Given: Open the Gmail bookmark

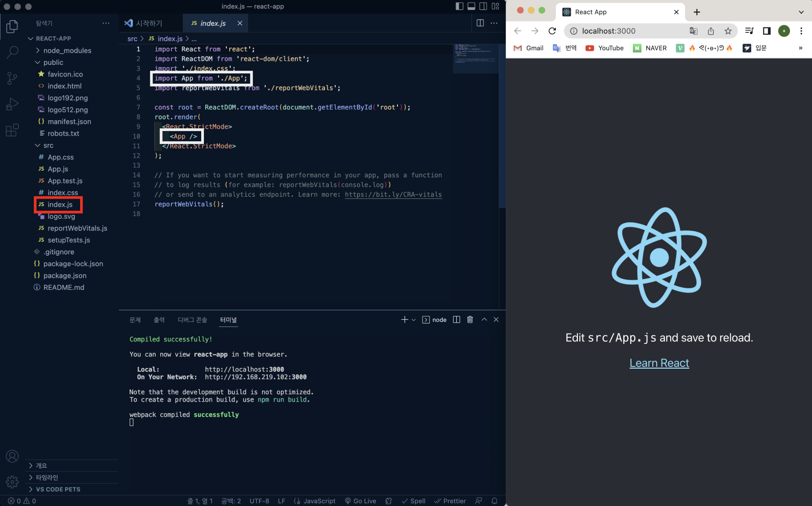Looking at the screenshot, I should (x=528, y=48).
